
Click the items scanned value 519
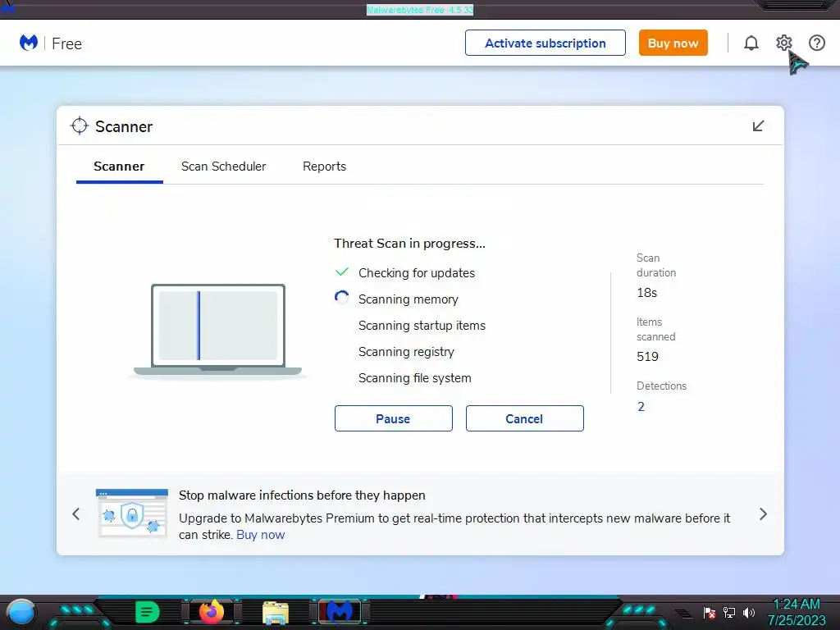click(x=647, y=357)
